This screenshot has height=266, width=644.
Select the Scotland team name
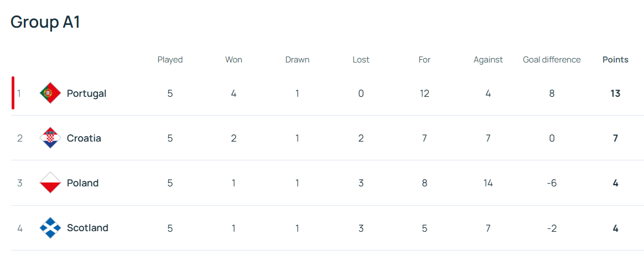coord(87,228)
